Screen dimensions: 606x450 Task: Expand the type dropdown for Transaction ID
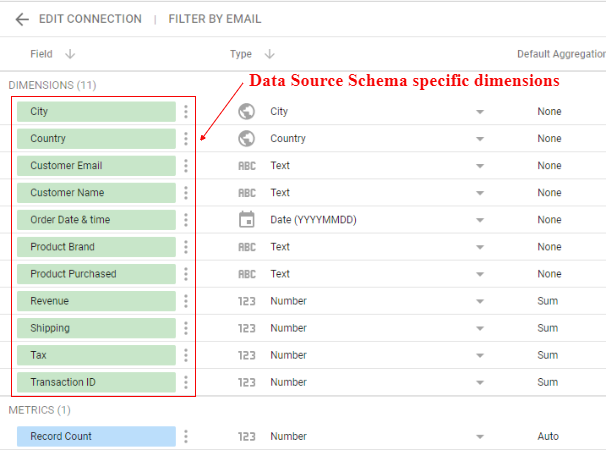click(480, 382)
